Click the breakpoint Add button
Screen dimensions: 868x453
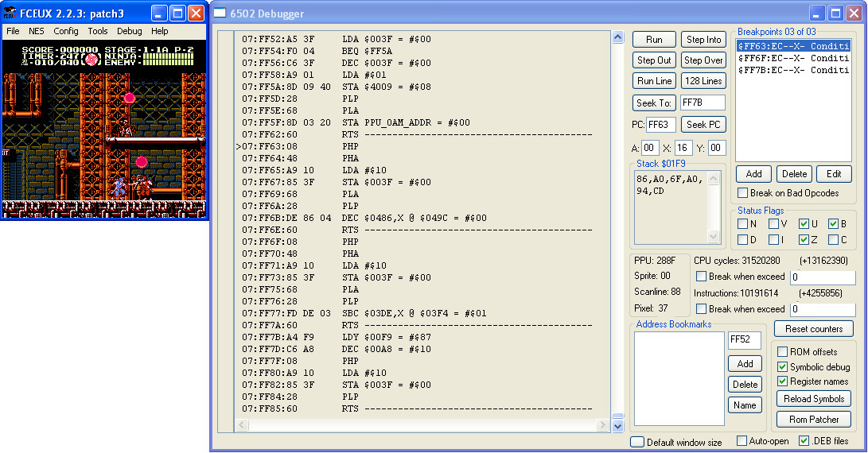pyautogui.click(x=753, y=174)
